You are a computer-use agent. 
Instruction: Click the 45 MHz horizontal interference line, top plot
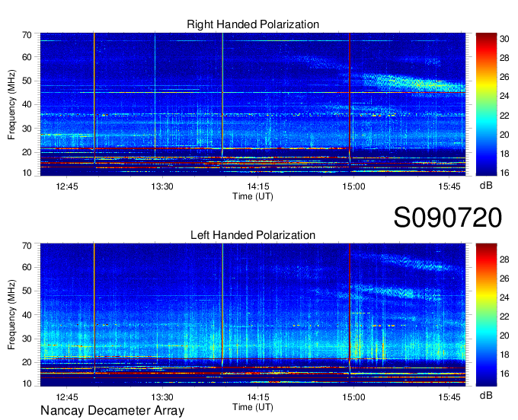pos(253,92)
